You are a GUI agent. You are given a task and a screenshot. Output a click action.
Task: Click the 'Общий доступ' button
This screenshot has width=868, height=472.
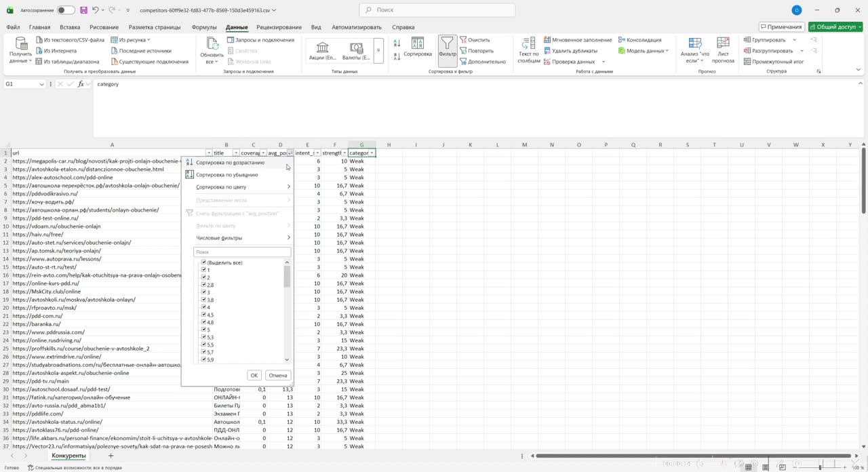click(x=835, y=27)
